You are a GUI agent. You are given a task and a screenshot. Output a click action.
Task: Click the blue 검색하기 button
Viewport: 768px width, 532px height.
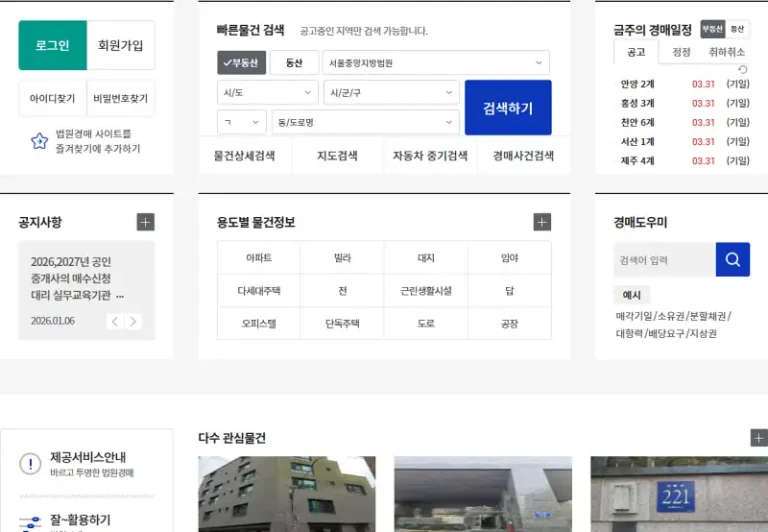[508, 108]
